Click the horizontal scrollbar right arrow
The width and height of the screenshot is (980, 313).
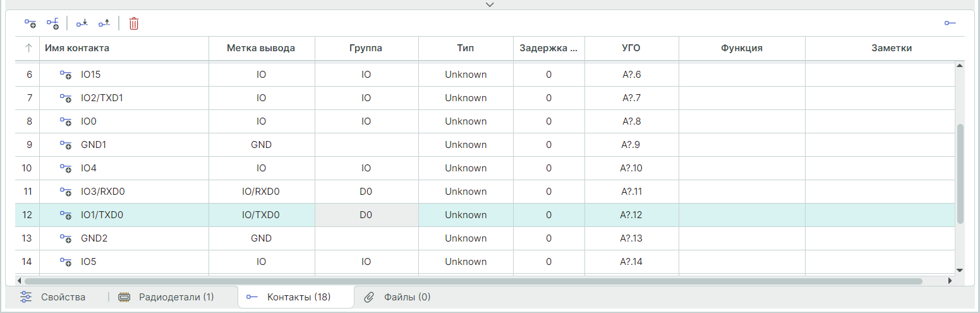coord(950,281)
